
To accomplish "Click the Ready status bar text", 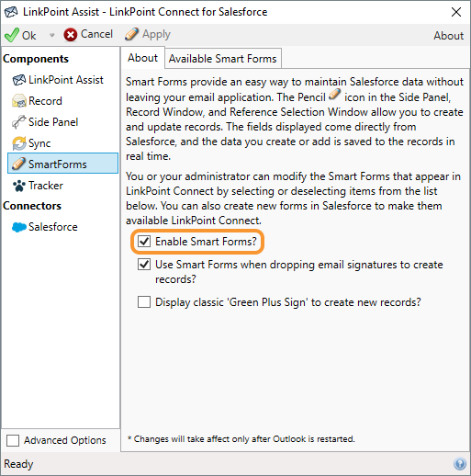I will tap(18, 464).
